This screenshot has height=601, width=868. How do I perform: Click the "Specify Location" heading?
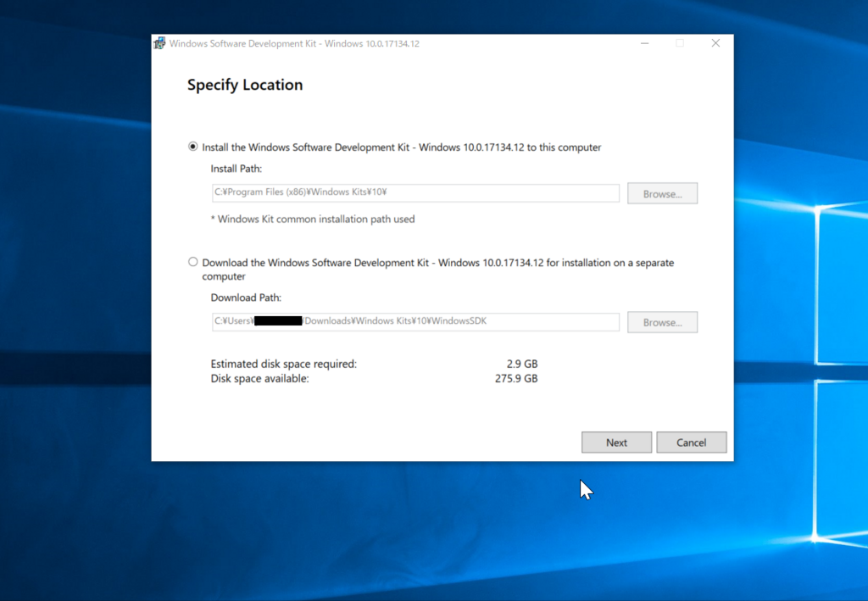[x=245, y=85]
